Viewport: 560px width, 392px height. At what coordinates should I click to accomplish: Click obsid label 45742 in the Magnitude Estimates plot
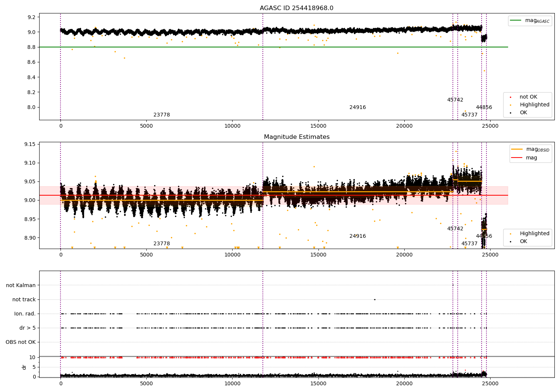click(455, 229)
